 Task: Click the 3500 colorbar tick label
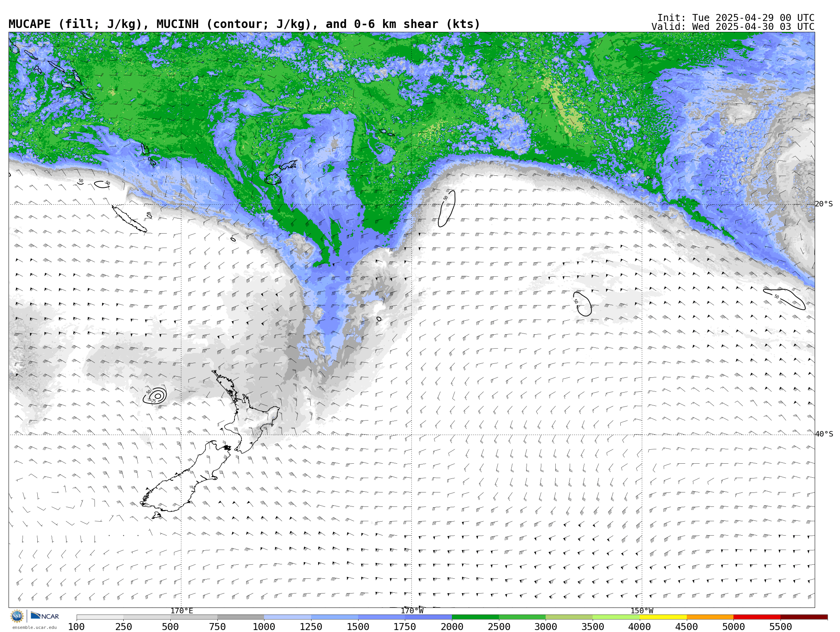(x=593, y=627)
